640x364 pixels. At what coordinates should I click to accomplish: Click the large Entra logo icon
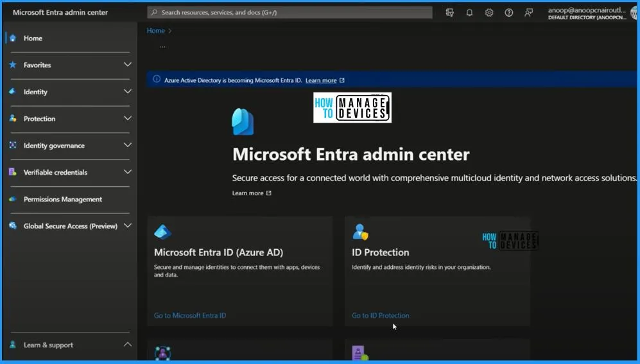point(243,121)
